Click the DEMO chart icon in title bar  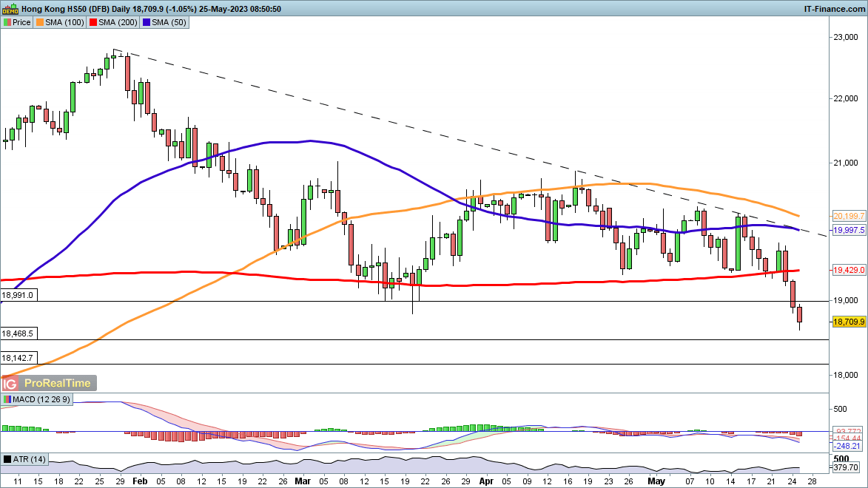[10, 9]
